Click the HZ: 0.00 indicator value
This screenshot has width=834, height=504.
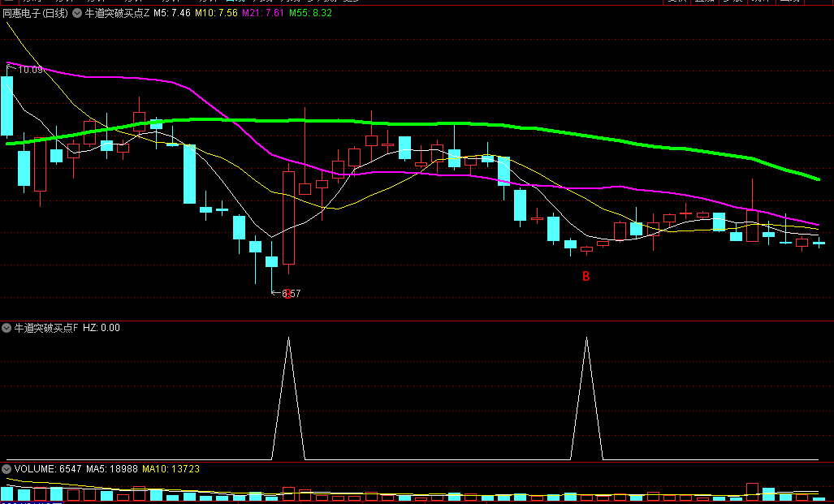(x=101, y=328)
